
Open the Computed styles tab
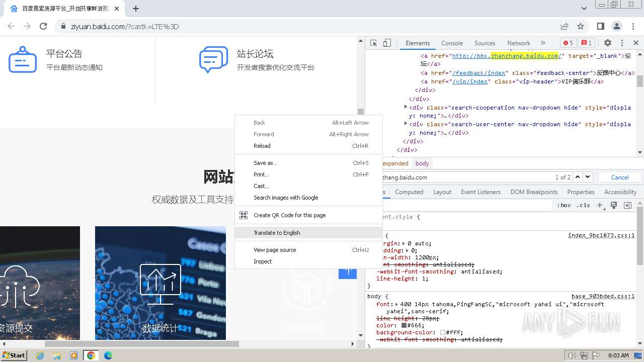[409, 192]
